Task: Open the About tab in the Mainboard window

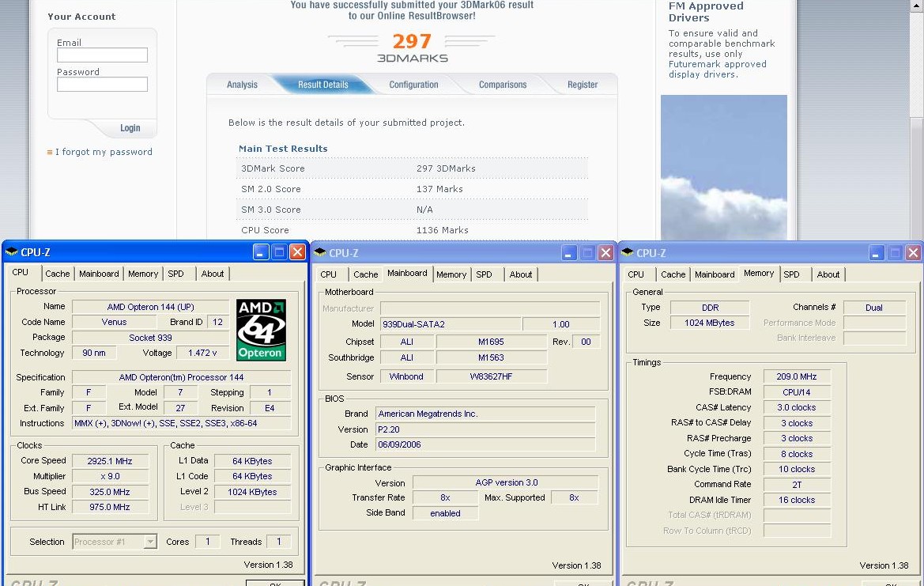Action: point(520,274)
